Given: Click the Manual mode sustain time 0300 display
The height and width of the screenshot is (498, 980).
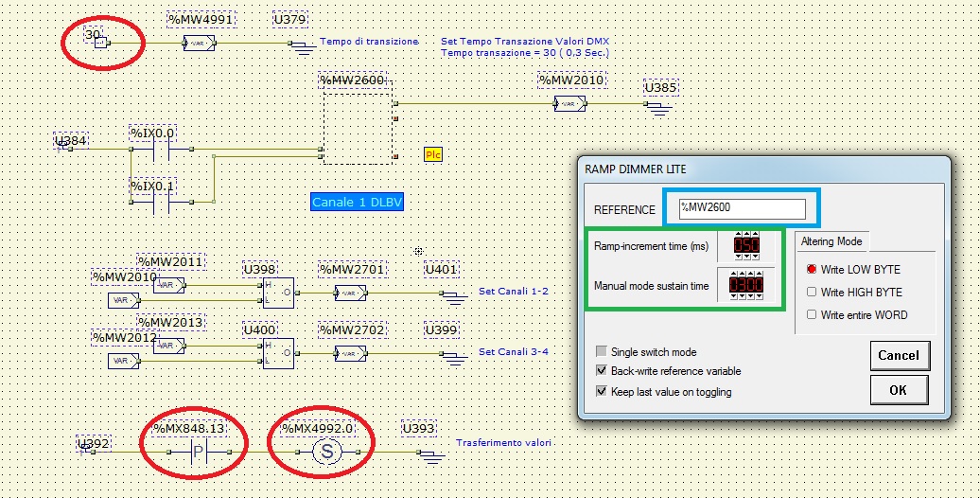Looking at the screenshot, I should point(746,285).
